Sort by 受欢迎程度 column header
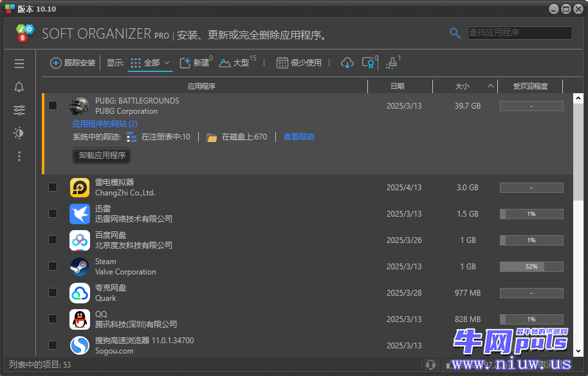Viewport: 588px width, 376px height. click(530, 86)
